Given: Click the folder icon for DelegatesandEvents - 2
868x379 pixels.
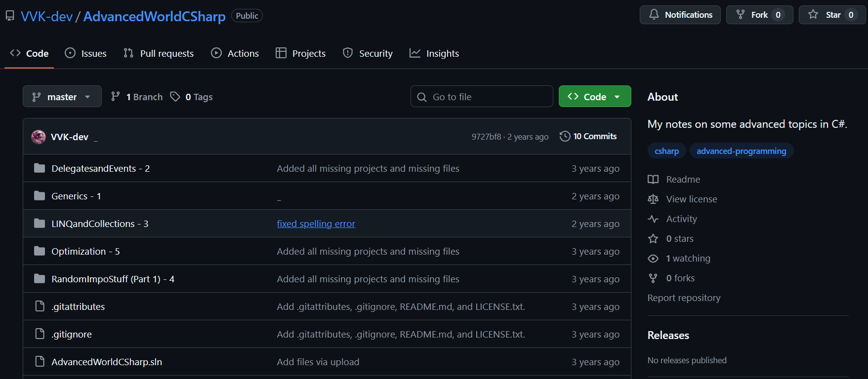Looking at the screenshot, I should [40, 168].
